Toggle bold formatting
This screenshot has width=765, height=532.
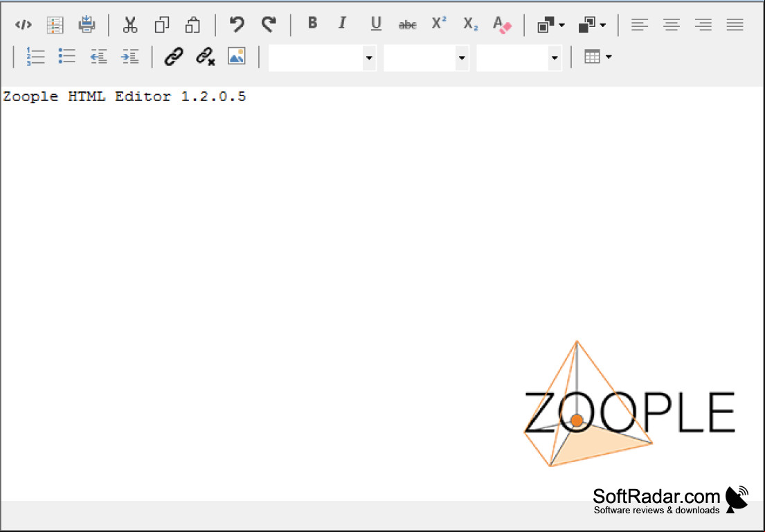(312, 23)
